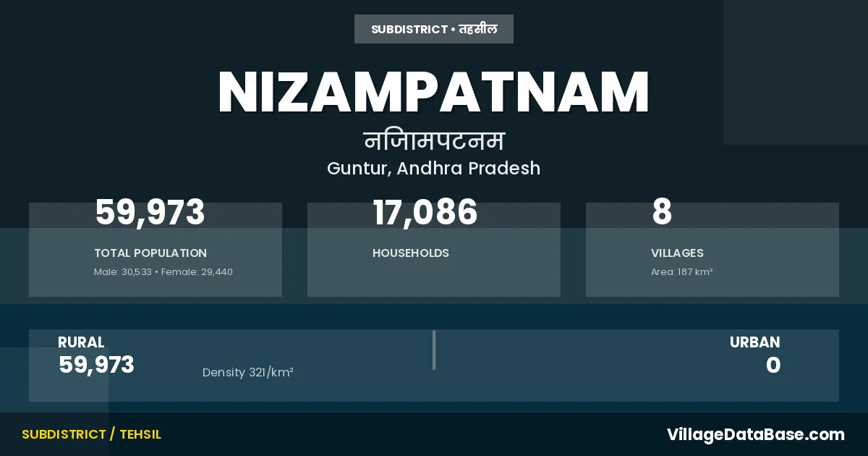This screenshot has width=868, height=456.
Task: Click the Density 321/km² text
Action: tap(247, 373)
